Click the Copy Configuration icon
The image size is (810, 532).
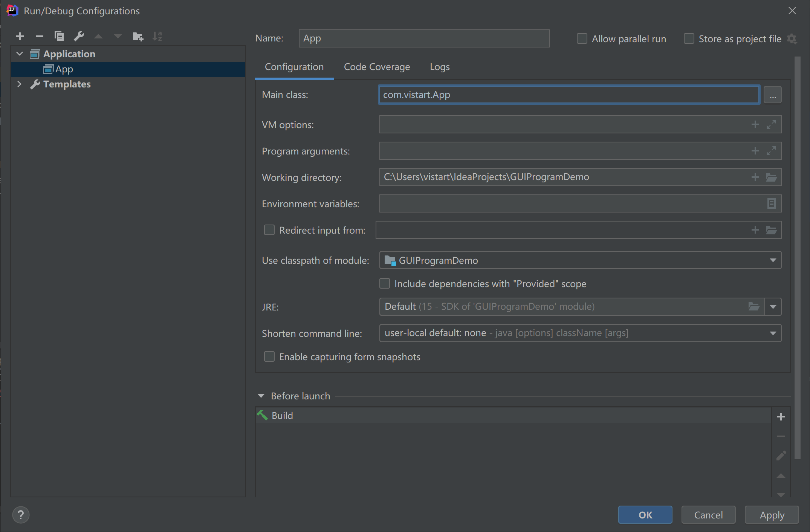click(x=59, y=36)
